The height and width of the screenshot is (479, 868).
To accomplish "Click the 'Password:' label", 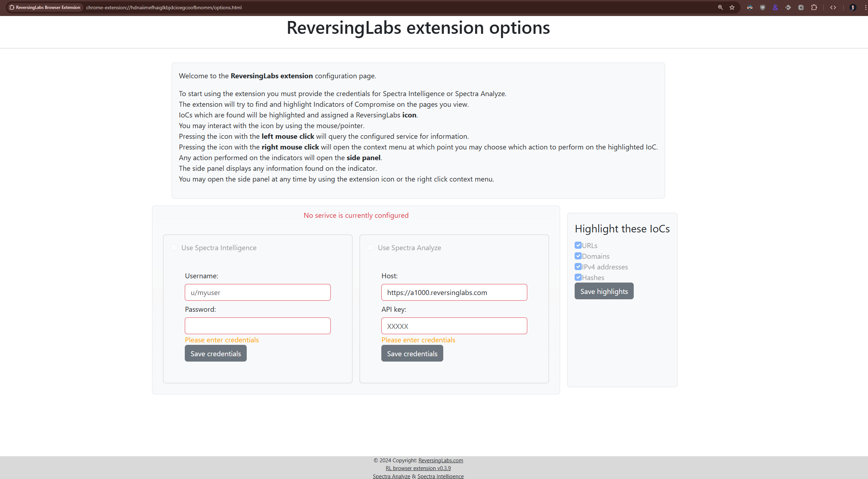I will [x=200, y=309].
